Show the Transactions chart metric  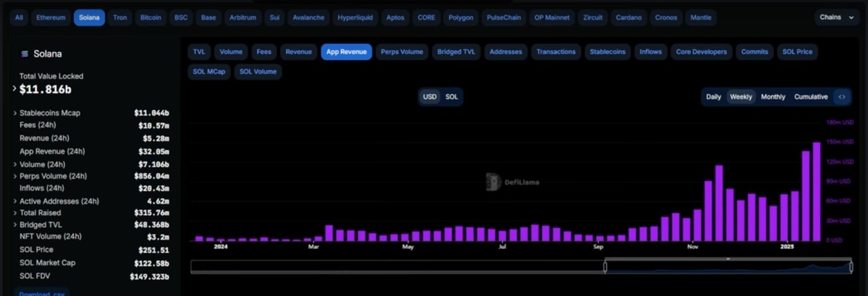click(x=556, y=52)
